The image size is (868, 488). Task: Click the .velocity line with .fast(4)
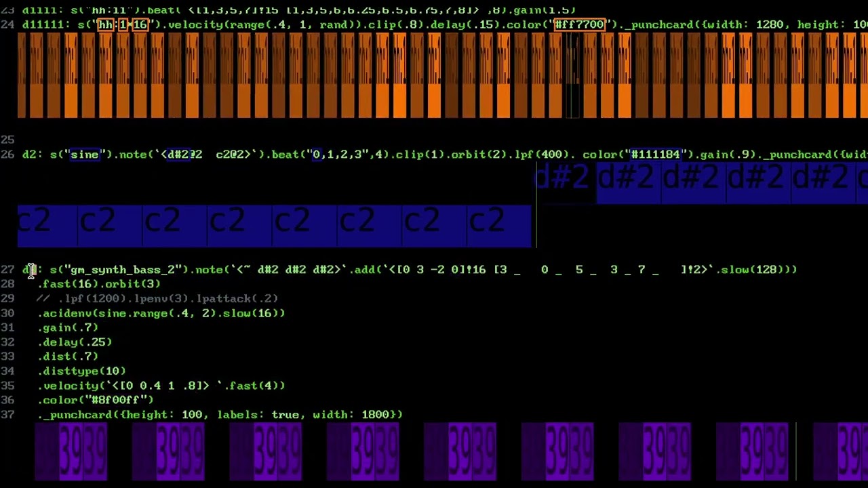click(161, 386)
